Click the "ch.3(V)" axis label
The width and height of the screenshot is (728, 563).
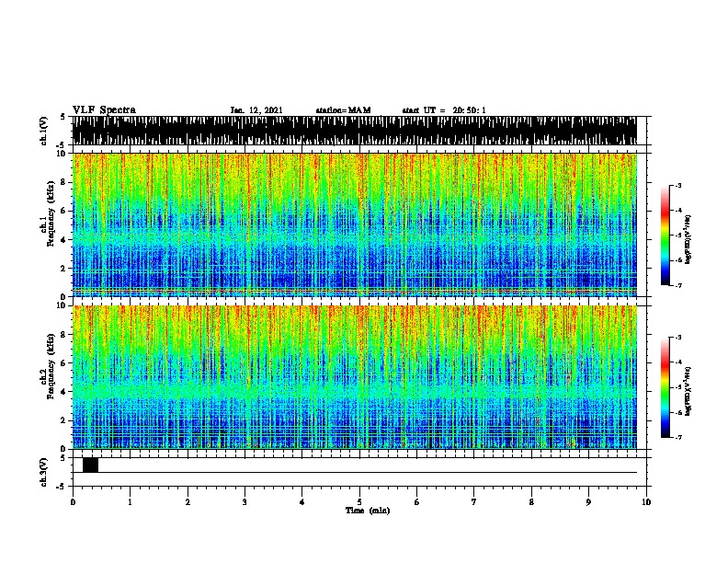coord(43,472)
